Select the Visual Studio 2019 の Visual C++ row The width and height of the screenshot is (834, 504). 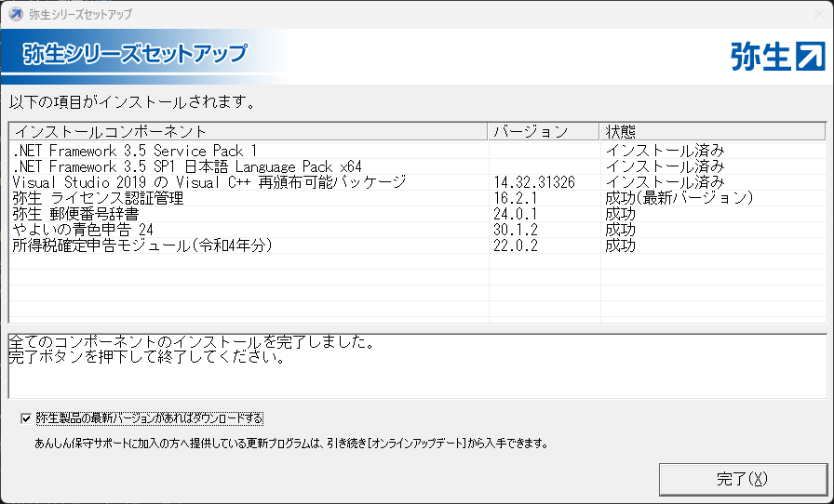point(417,182)
